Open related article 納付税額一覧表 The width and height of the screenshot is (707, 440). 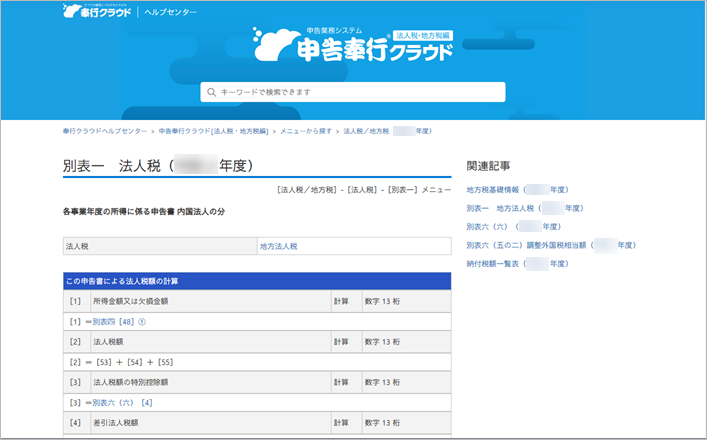[x=518, y=264]
